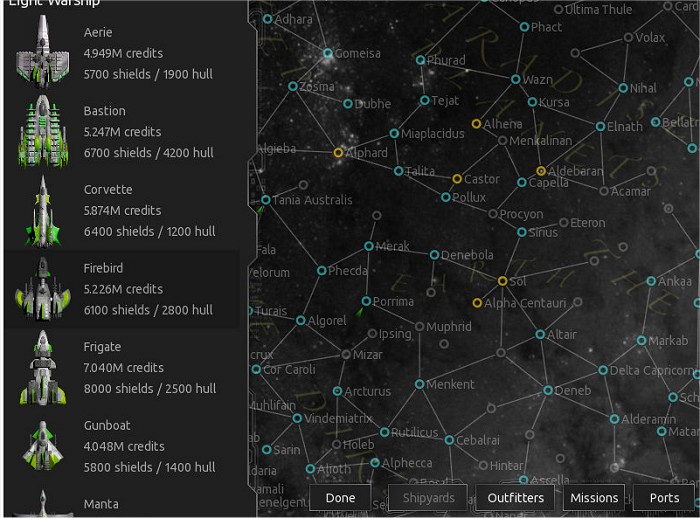The width and height of the screenshot is (700, 518).
Task: Click the Phecda system node
Action: pyautogui.click(x=321, y=270)
